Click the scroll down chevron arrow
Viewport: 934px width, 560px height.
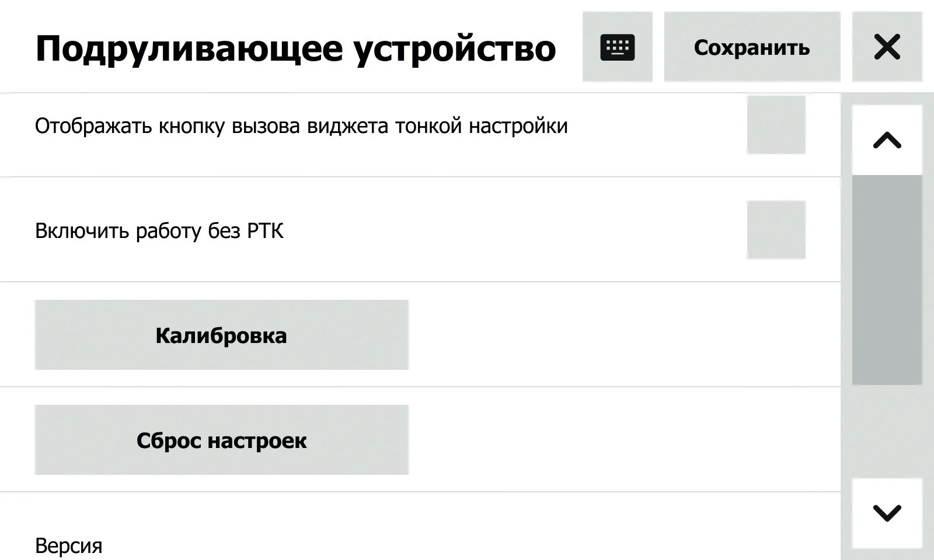887,513
